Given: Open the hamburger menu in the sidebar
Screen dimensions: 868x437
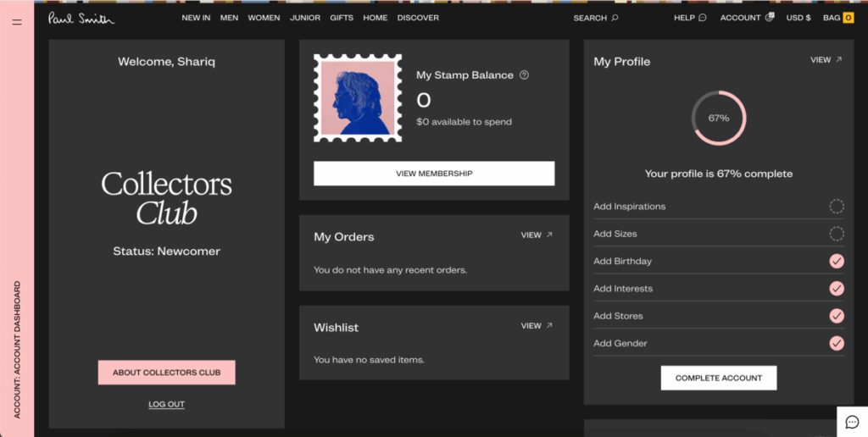Looking at the screenshot, I should pyautogui.click(x=17, y=22).
